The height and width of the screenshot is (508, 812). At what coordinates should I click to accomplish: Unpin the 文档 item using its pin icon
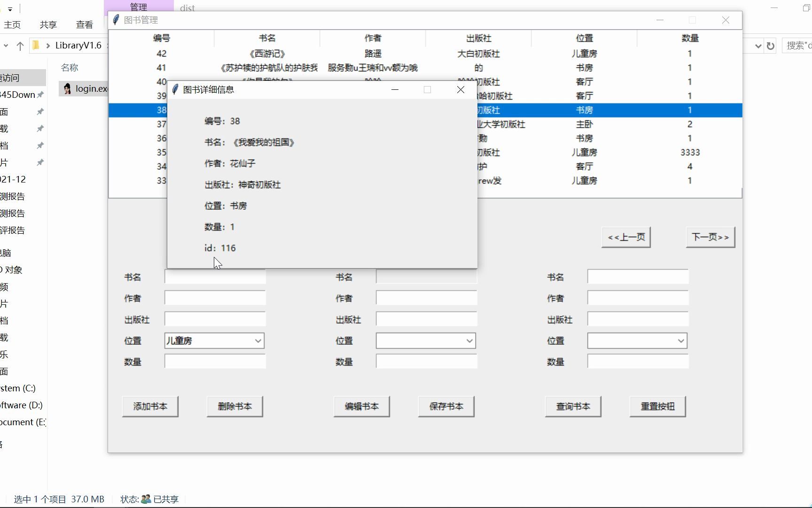point(40,145)
